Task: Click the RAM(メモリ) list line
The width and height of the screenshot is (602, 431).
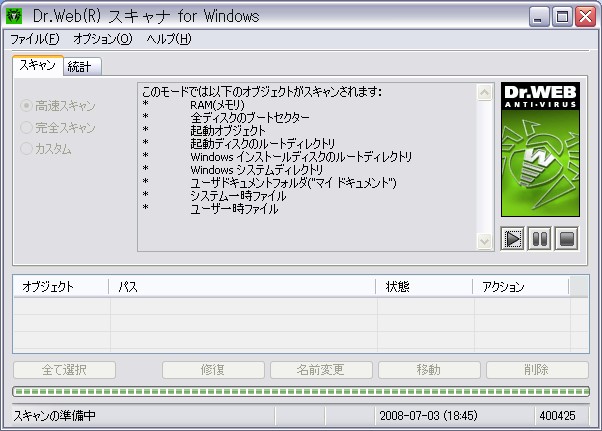Action: pos(217,105)
